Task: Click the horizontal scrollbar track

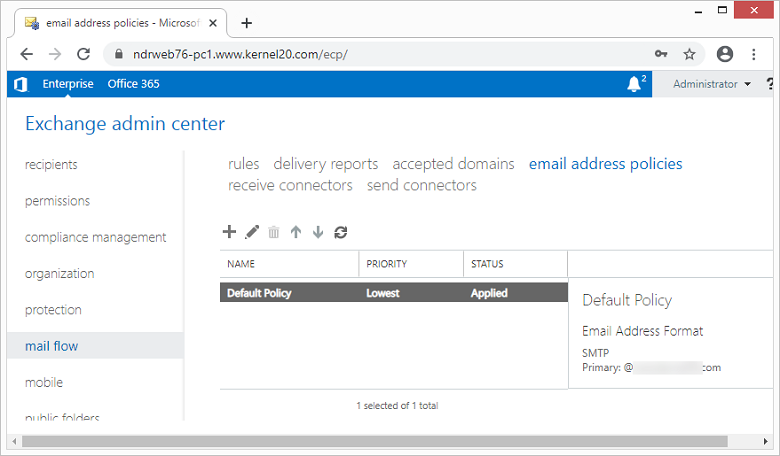Action: 375,441
